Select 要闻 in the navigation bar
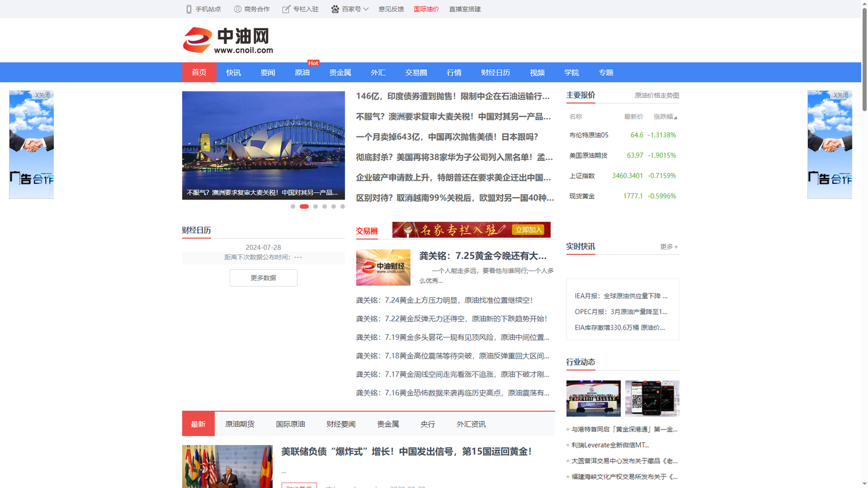Viewport: 868px width, 488px height. (x=268, y=72)
